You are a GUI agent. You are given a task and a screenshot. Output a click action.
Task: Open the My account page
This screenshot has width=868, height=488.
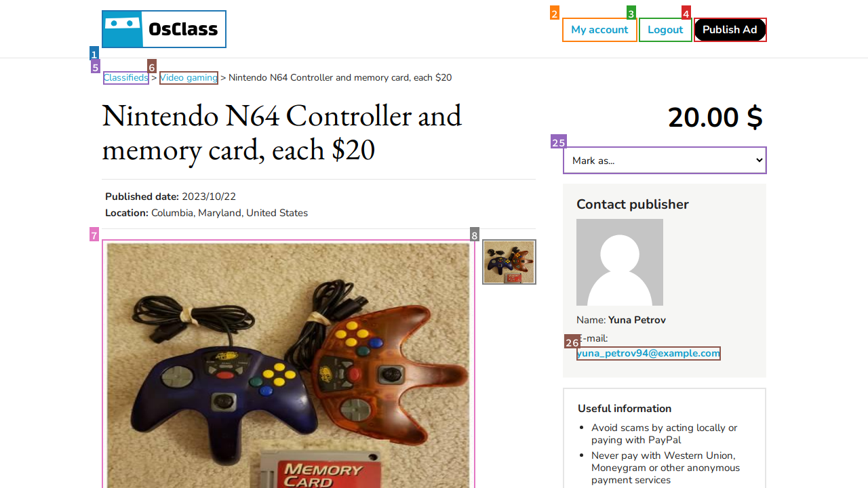(x=599, y=30)
